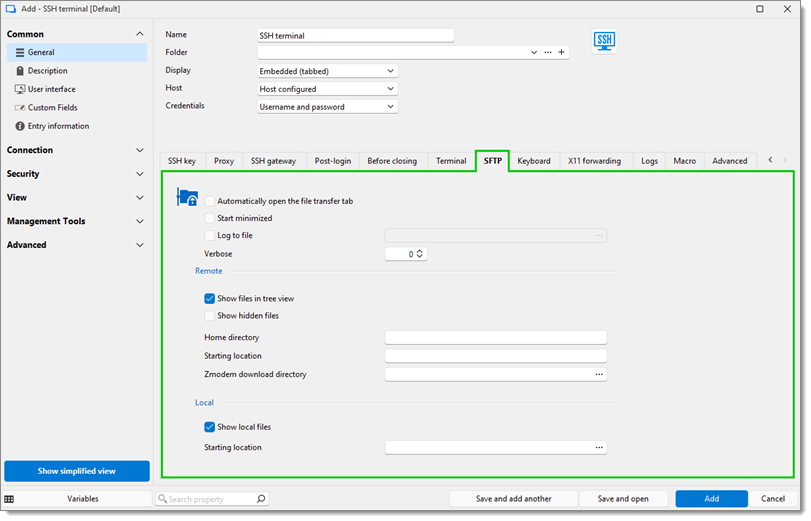Check Start minimized option

209,218
